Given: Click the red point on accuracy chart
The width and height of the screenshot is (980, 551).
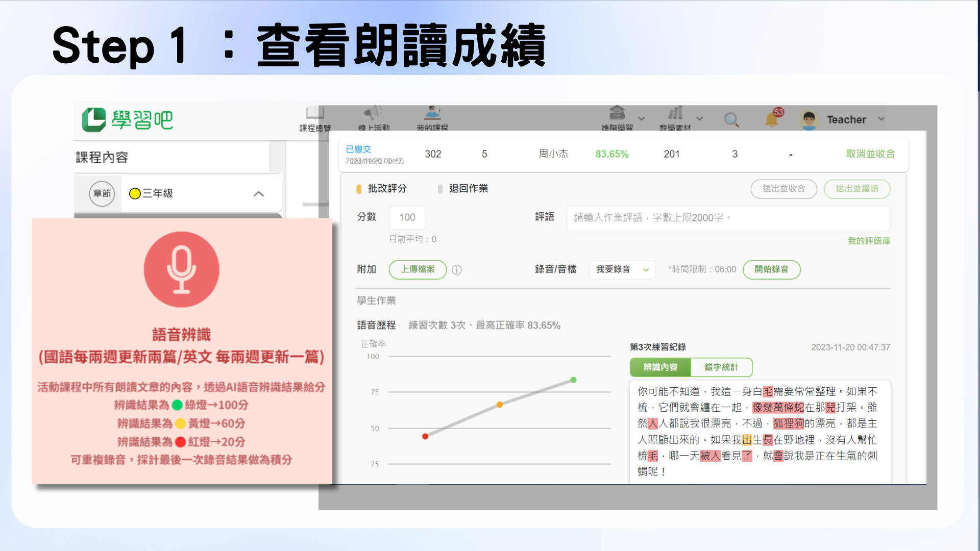Looking at the screenshot, I should point(425,436).
